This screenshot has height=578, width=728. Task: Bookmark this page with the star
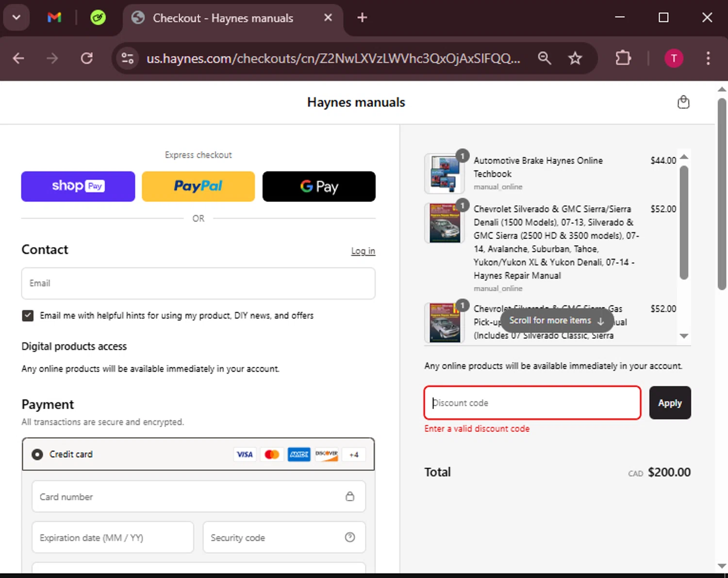[x=575, y=58]
